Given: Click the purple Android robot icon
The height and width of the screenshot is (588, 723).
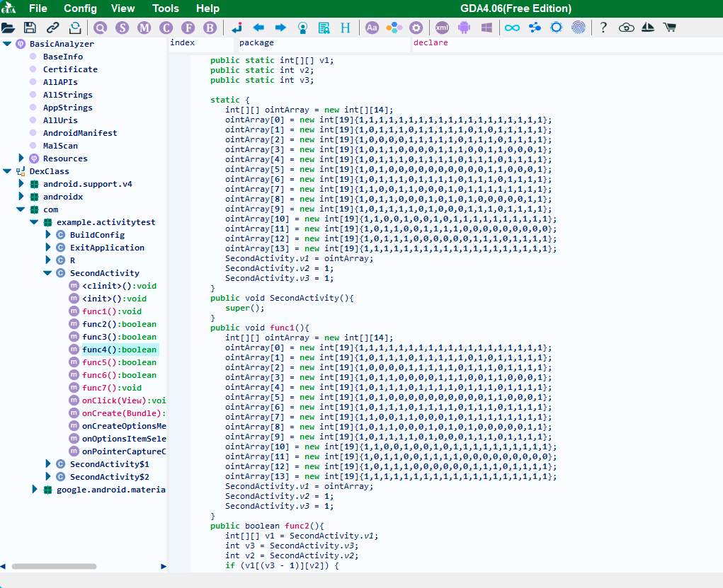Looking at the screenshot, I should (464, 28).
